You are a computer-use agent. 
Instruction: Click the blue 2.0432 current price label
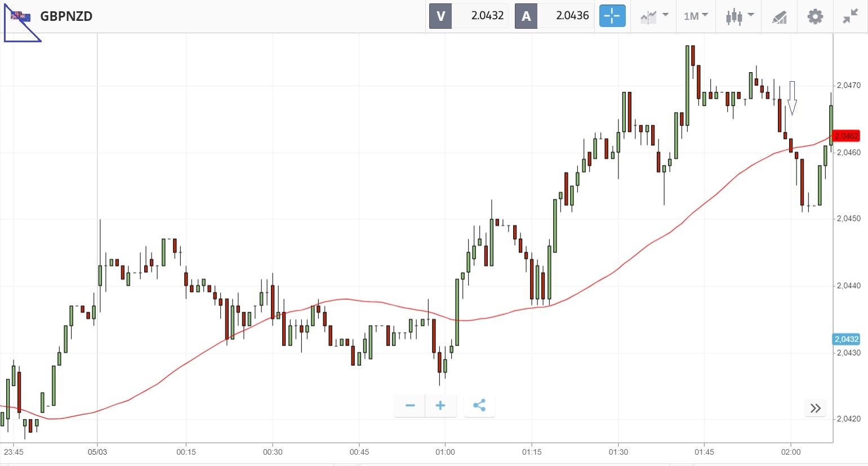(x=846, y=339)
